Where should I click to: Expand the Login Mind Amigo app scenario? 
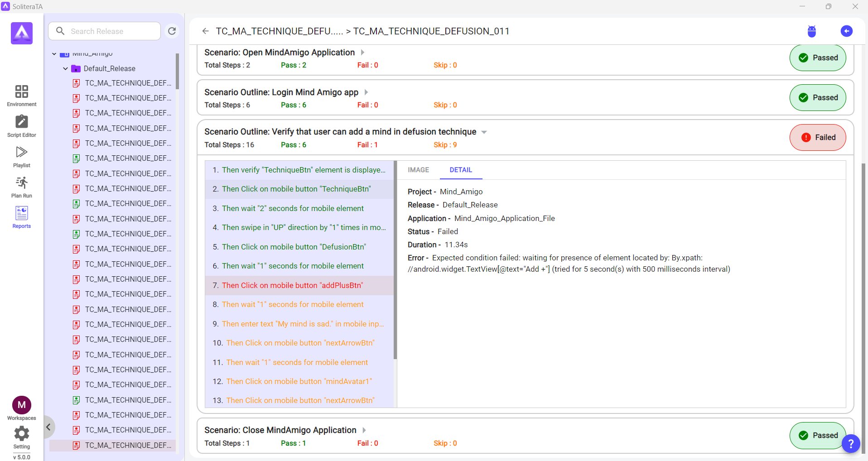(366, 92)
